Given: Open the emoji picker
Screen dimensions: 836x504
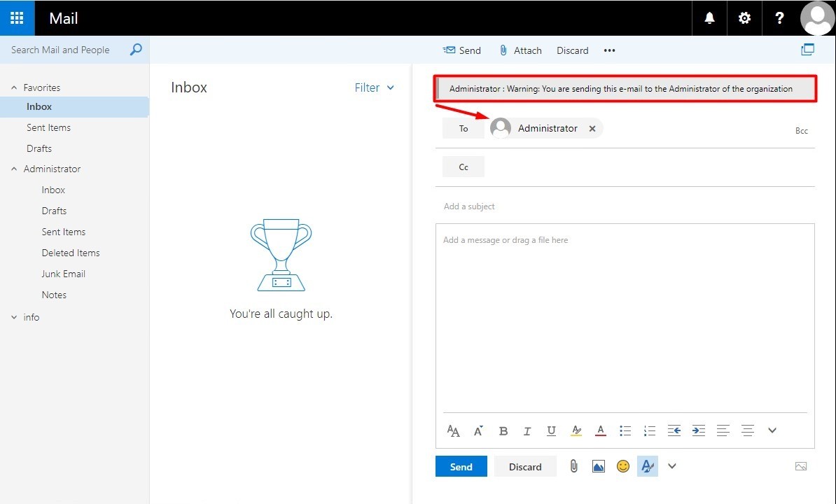Looking at the screenshot, I should (x=622, y=466).
